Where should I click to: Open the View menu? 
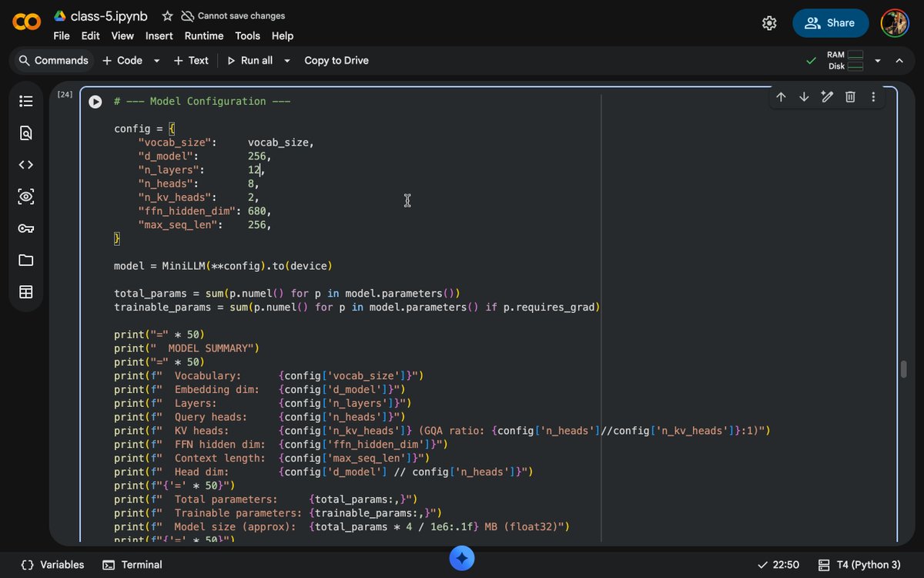tap(122, 35)
